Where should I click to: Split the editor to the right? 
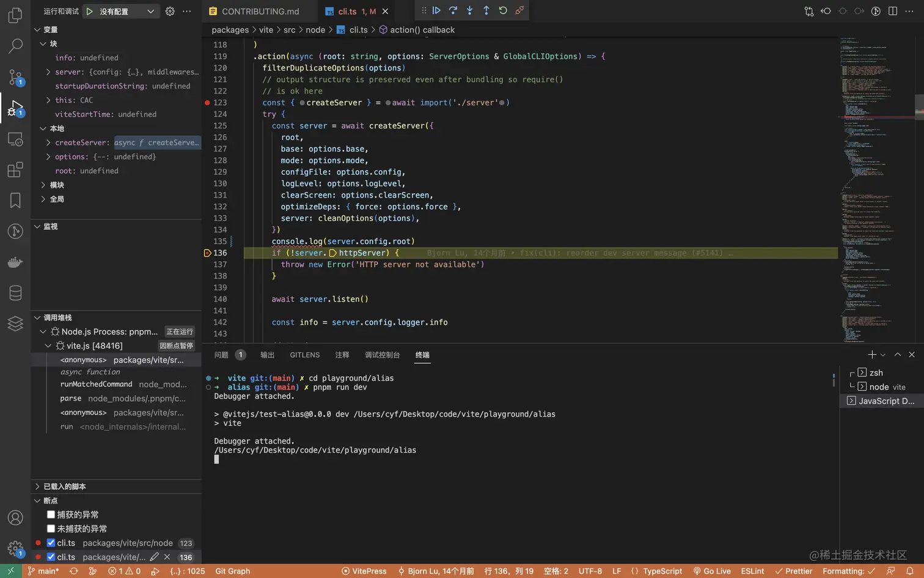(893, 11)
